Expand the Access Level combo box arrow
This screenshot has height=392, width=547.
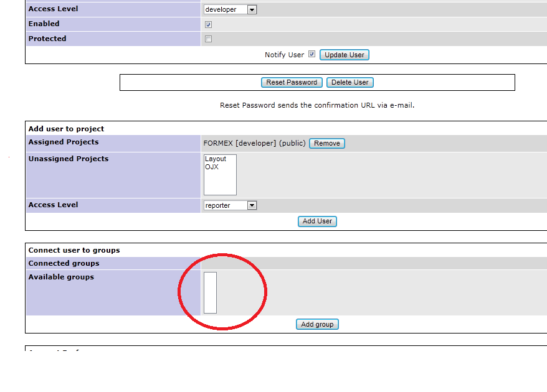click(252, 9)
